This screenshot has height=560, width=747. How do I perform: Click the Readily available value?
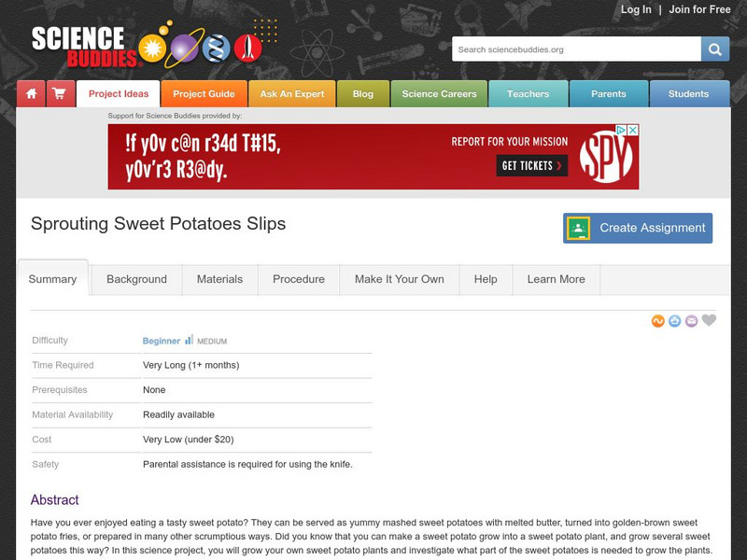pyautogui.click(x=178, y=414)
